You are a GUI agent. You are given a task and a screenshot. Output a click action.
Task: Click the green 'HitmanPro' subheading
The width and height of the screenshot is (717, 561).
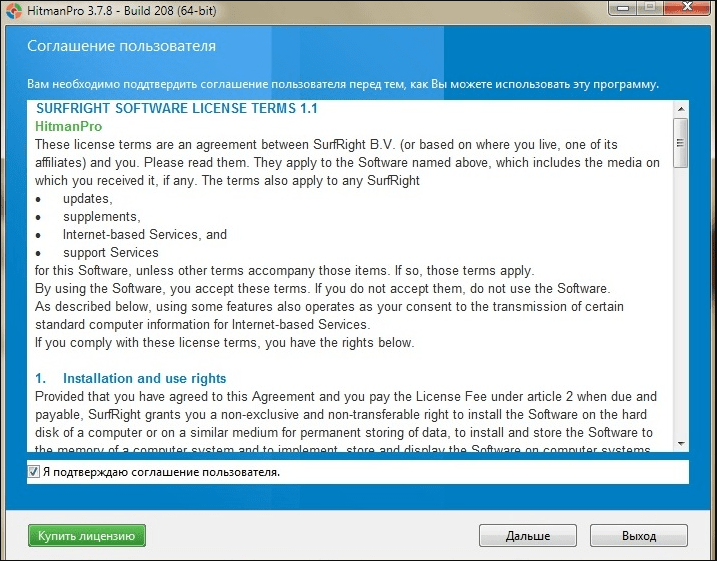[x=68, y=127]
